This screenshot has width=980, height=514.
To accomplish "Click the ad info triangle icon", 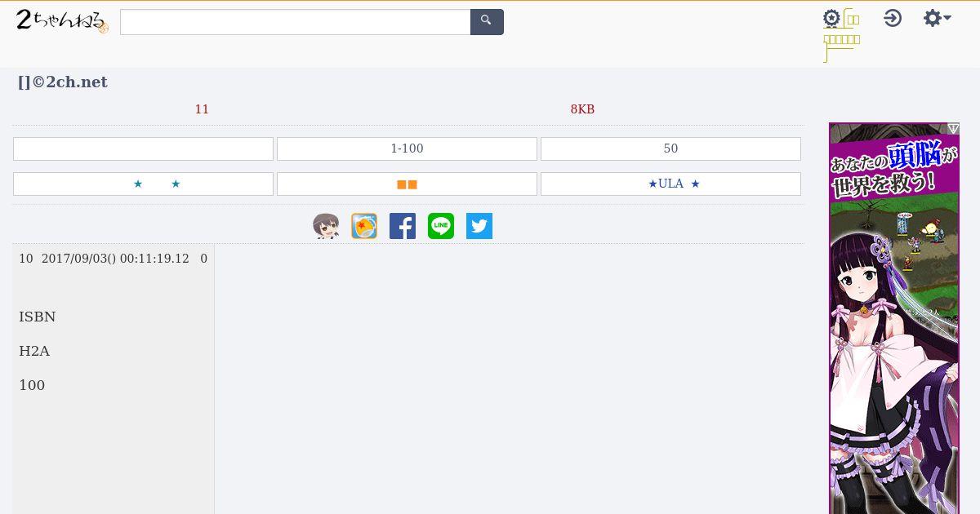I will tap(953, 128).
